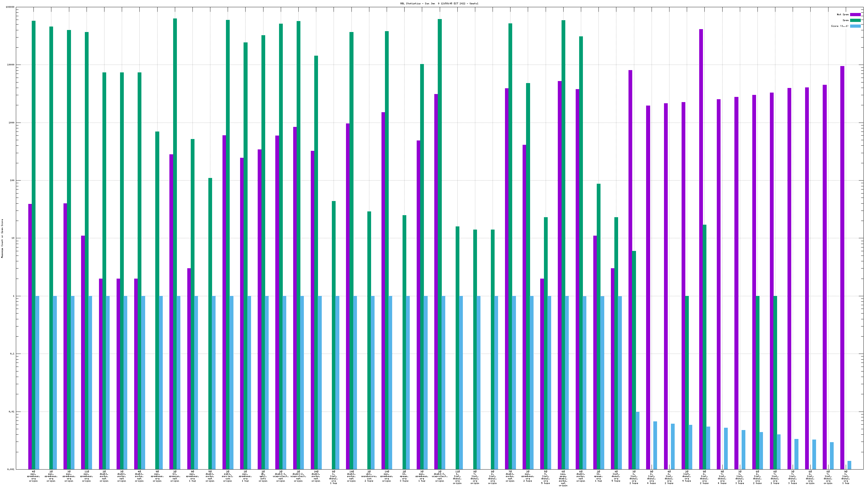Click the 'Not Spam' legend text
Screen dimensions: 868x488
coord(843,14)
